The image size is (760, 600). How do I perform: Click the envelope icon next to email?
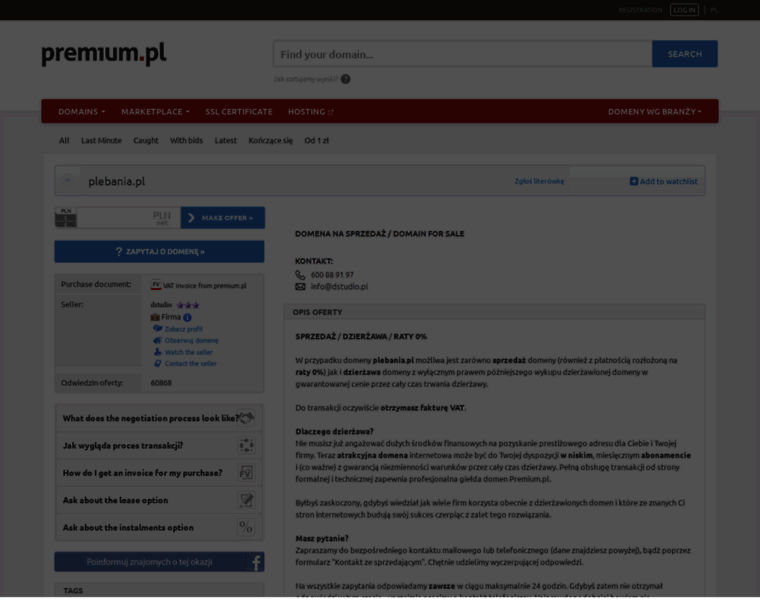pos(301,286)
